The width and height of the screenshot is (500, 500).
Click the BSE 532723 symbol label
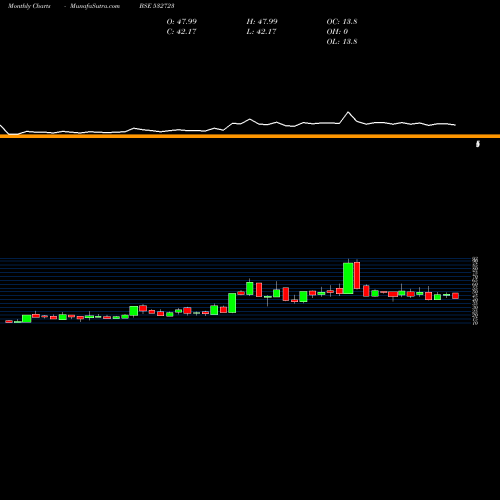coord(157,6)
